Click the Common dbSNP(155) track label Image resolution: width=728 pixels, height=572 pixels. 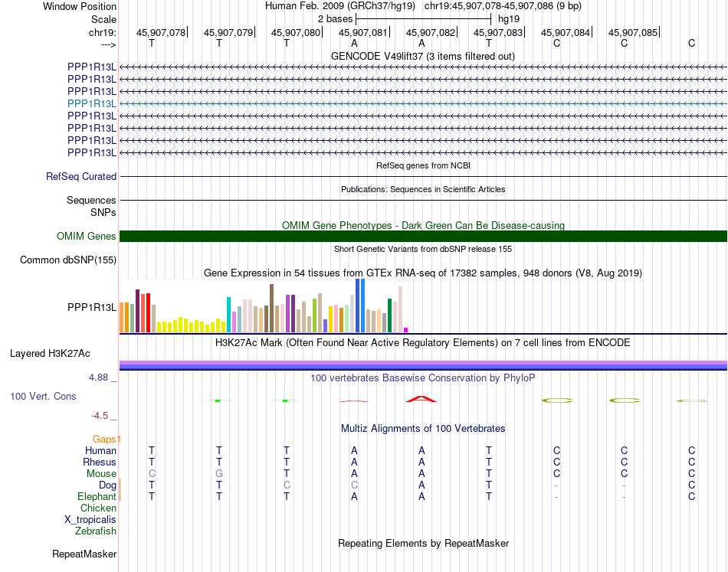(x=68, y=260)
